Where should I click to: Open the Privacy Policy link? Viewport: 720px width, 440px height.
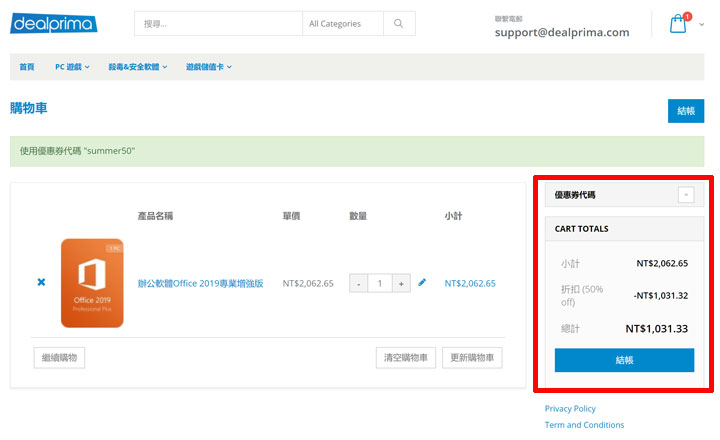point(570,408)
